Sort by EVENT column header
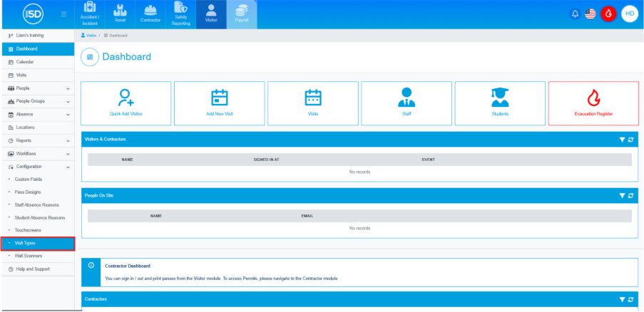The height and width of the screenshot is (312, 644). pos(429,160)
